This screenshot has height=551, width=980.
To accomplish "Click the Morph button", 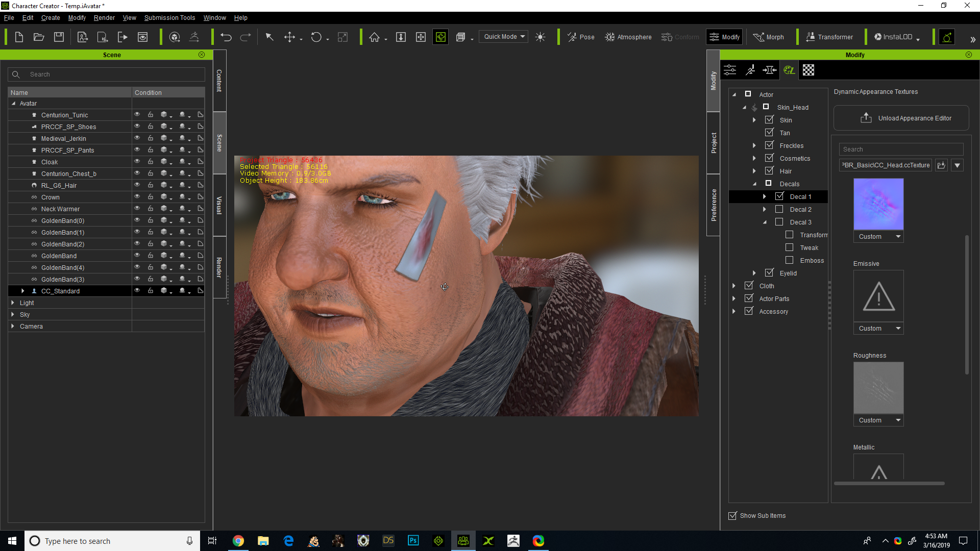I will coord(769,37).
